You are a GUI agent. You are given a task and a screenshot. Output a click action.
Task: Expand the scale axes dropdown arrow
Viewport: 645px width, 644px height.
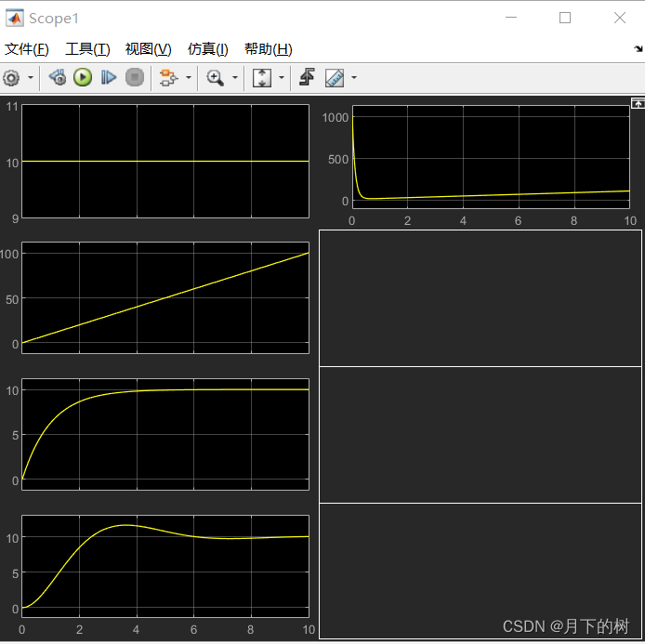click(282, 77)
